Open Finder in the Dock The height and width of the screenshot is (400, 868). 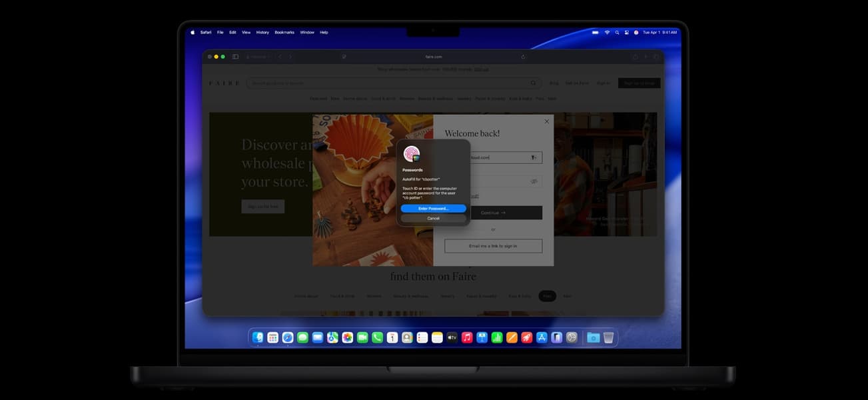coord(258,338)
